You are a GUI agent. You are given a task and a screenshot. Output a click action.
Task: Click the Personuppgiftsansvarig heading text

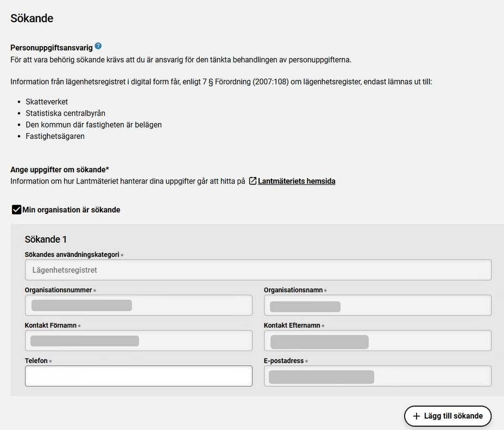coord(51,48)
